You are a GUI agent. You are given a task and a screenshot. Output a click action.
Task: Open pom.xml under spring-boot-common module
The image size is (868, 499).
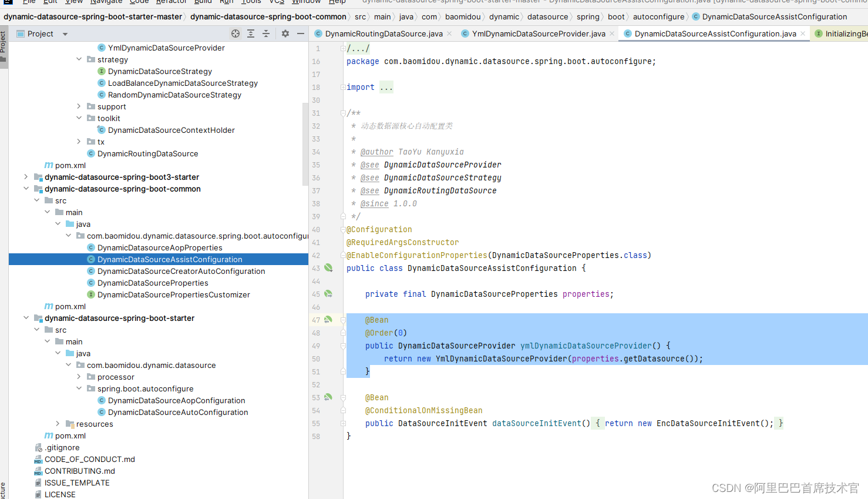(x=70, y=306)
